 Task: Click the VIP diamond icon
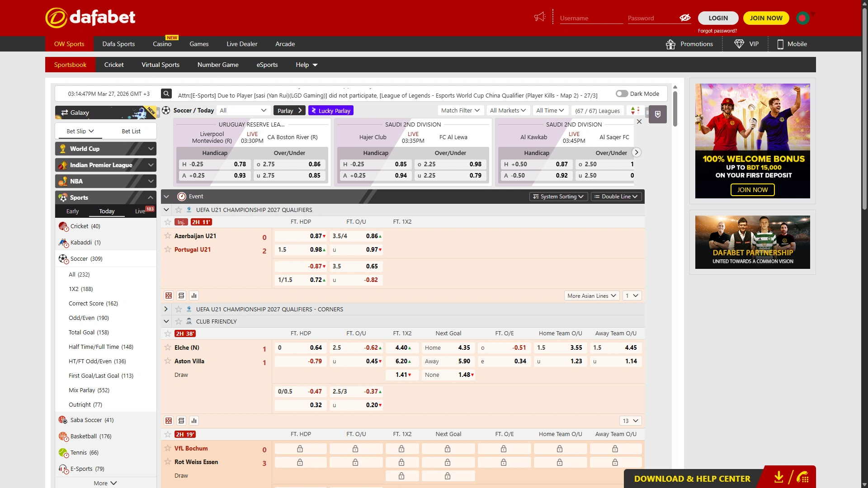[739, 44]
